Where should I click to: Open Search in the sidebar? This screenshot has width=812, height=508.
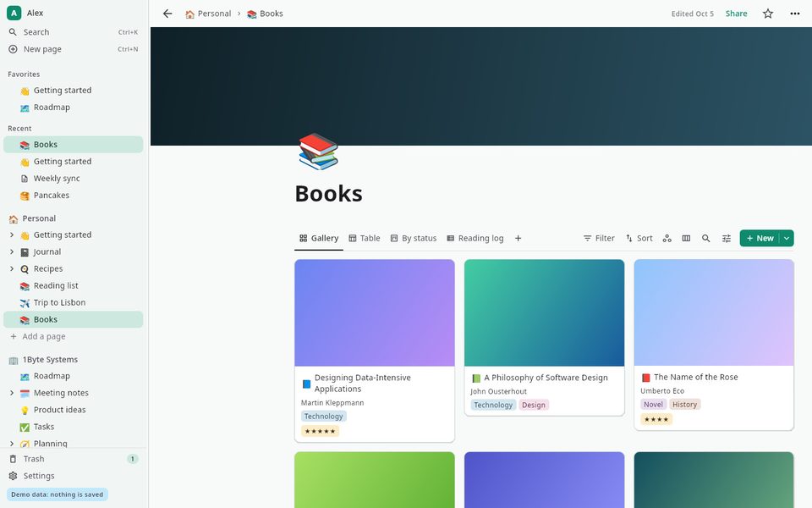pyautogui.click(x=74, y=32)
